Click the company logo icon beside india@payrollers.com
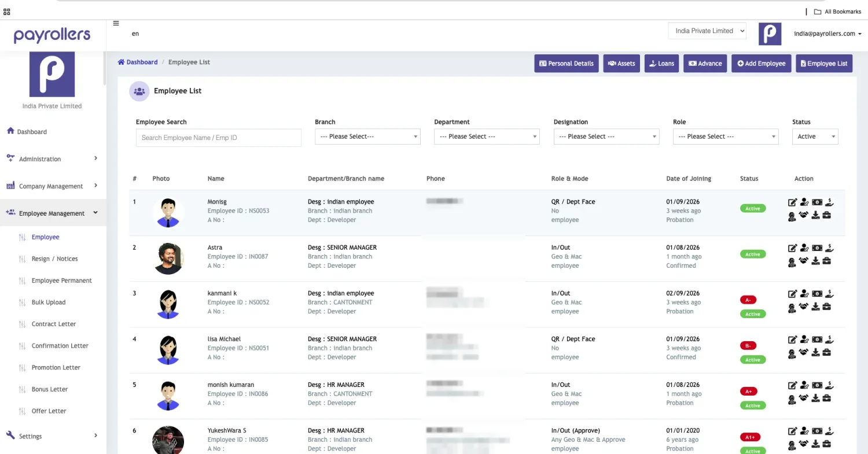Image resolution: width=868 pixels, height=454 pixels. pos(770,34)
